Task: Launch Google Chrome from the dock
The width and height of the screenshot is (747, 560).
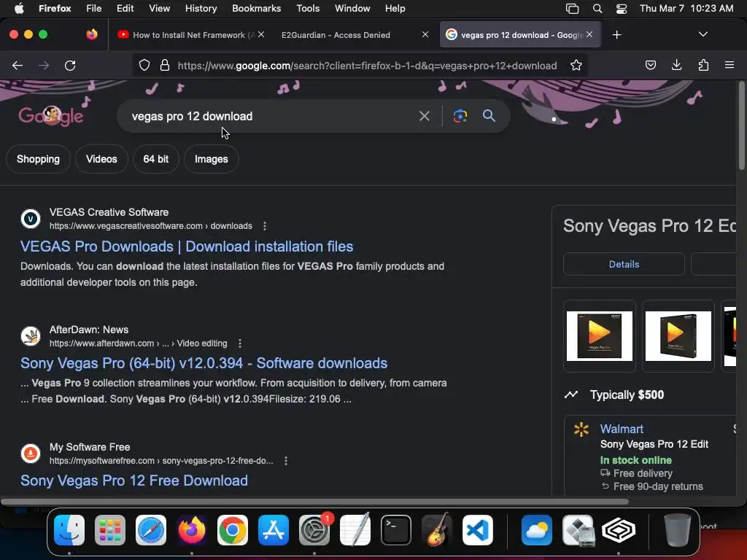Action: click(233, 530)
